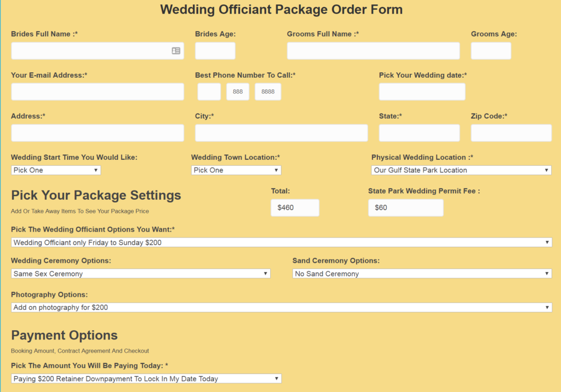Expand the Photography Options dropdown
Image resolution: width=561 pixels, height=392 pixels.
pos(282,308)
